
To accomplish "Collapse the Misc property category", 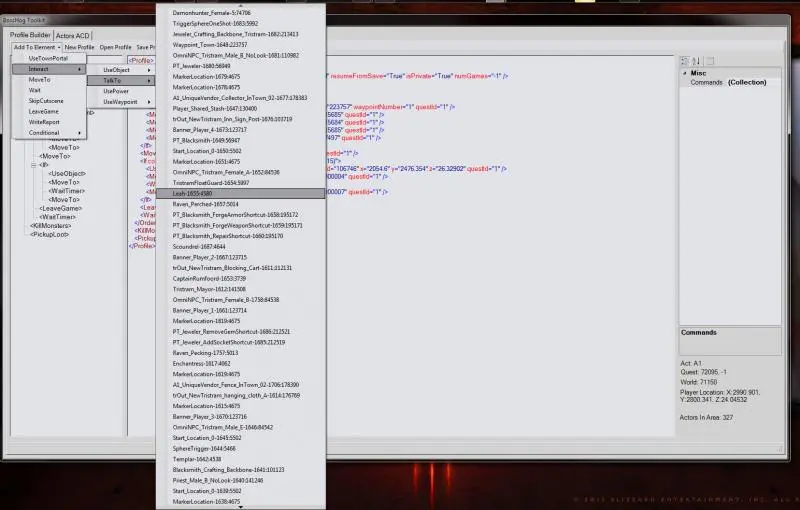I will 685,73.
